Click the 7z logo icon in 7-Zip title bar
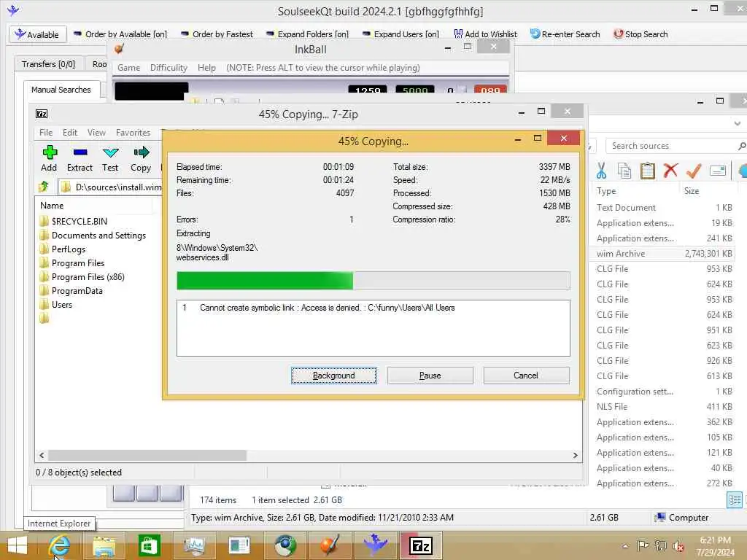 [42, 114]
